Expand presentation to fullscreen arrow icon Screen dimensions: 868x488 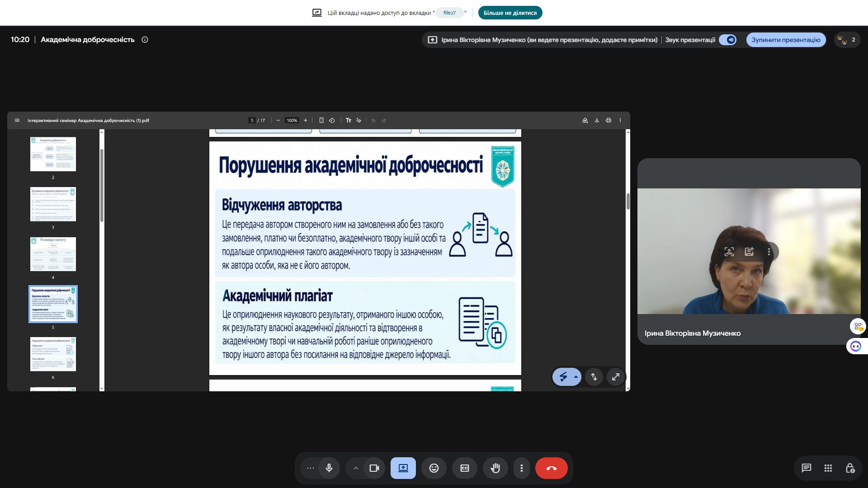tap(616, 377)
